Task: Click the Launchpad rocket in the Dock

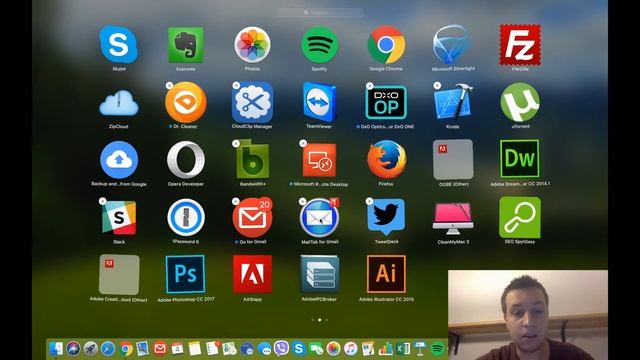Action: [x=91, y=349]
